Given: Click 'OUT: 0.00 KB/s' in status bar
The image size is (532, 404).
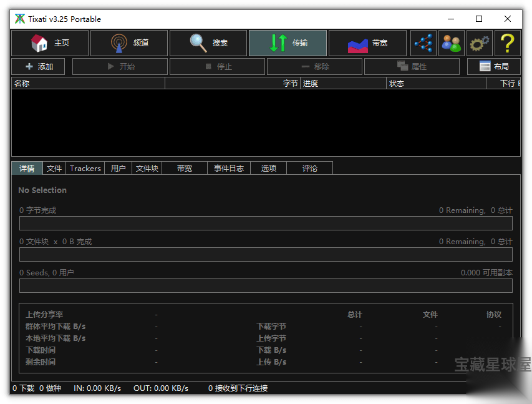Looking at the screenshot, I should pos(161,388).
